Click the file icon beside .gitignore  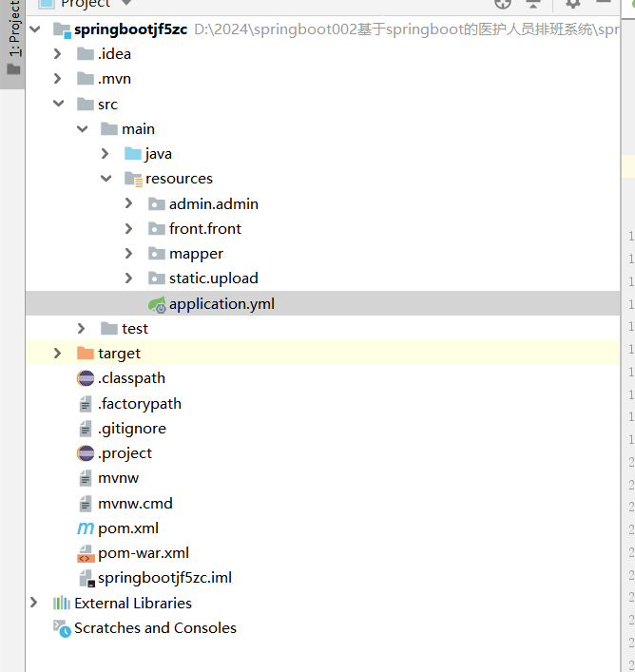click(86, 429)
